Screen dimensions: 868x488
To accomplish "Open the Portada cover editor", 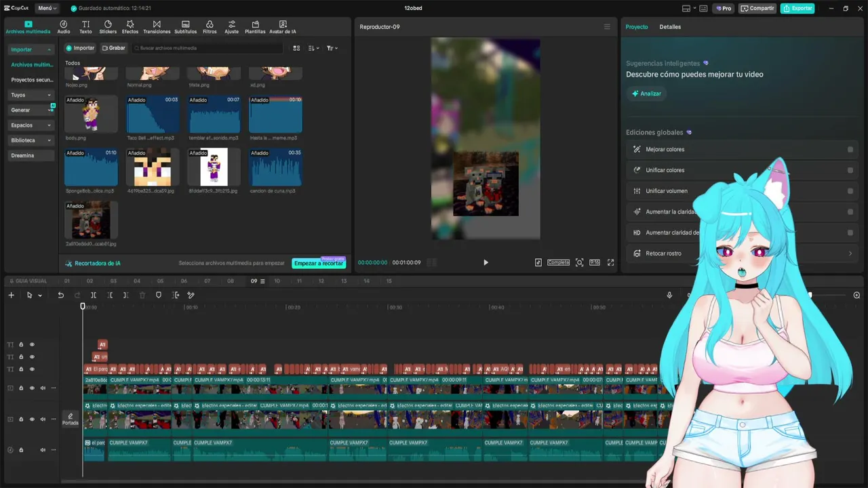I will [x=71, y=419].
